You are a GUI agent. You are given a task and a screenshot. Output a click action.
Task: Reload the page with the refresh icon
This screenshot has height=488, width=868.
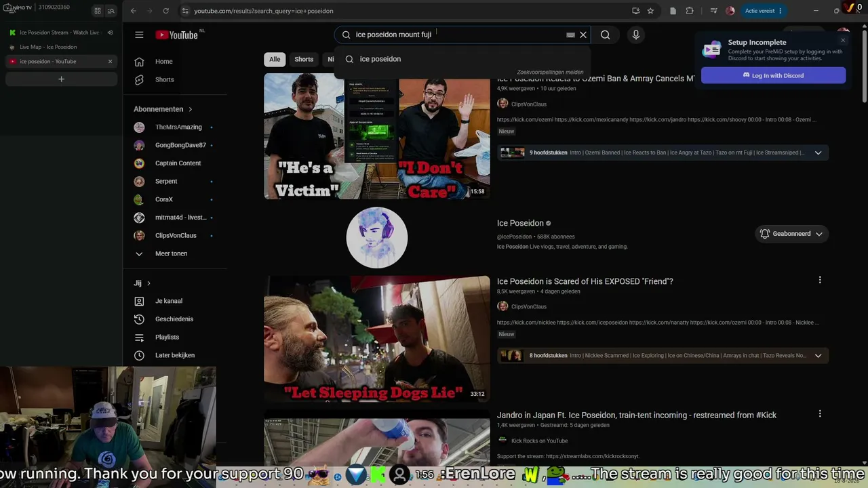(x=165, y=11)
